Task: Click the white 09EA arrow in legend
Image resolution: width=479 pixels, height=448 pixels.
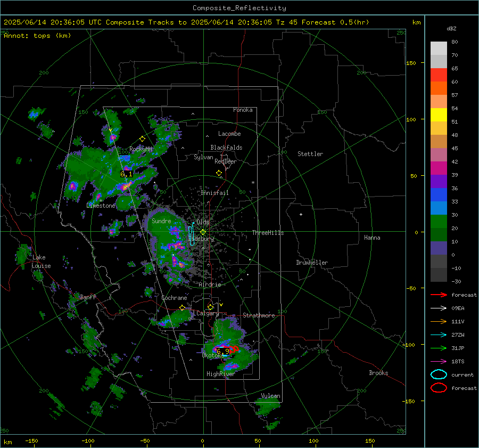Action: [x=439, y=308]
